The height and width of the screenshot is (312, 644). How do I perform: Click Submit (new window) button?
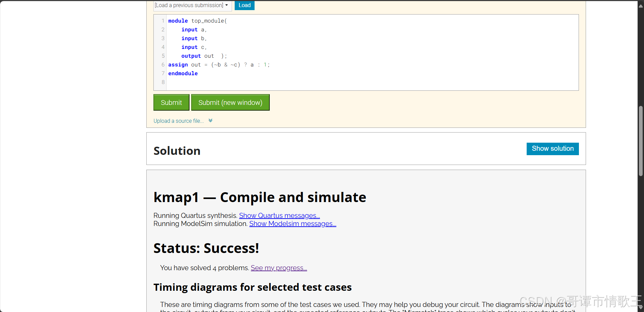click(230, 103)
